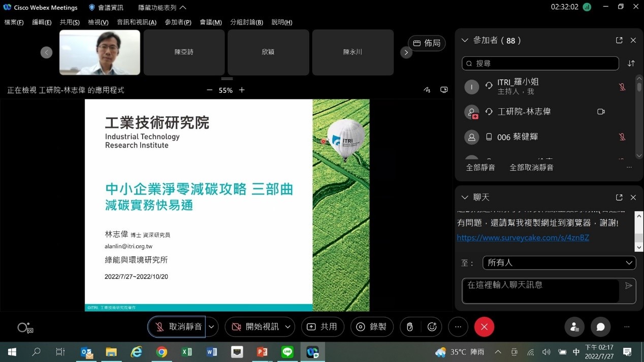Open the 音訊和視訊(A) menu
Image resolution: width=644 pixels, height=362 pixels.
click(x=137, y=22)
